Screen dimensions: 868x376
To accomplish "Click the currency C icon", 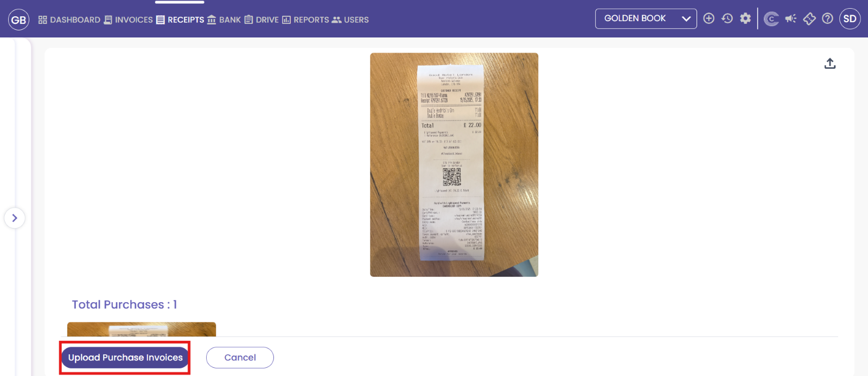I will point(771,19).
